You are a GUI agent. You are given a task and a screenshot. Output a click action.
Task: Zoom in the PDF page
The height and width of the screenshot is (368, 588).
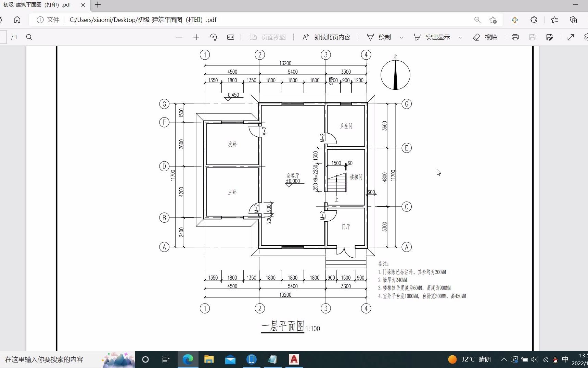[x=196, y=37]
